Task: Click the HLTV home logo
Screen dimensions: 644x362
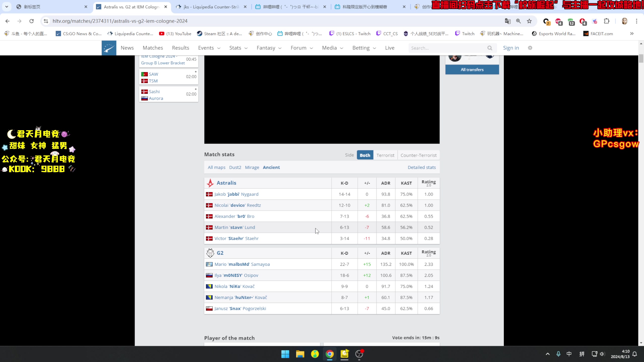Action: pos(109,48)
